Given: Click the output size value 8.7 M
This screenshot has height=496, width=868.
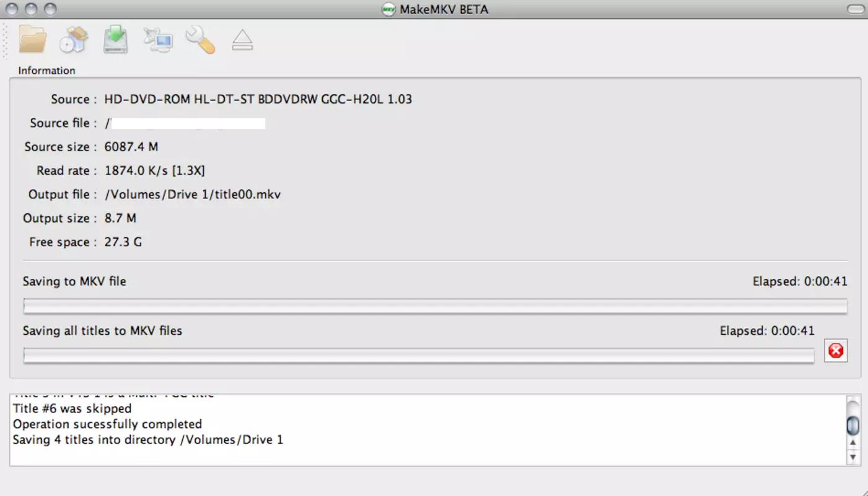Looking at the screenshot, I should (120, 218).
